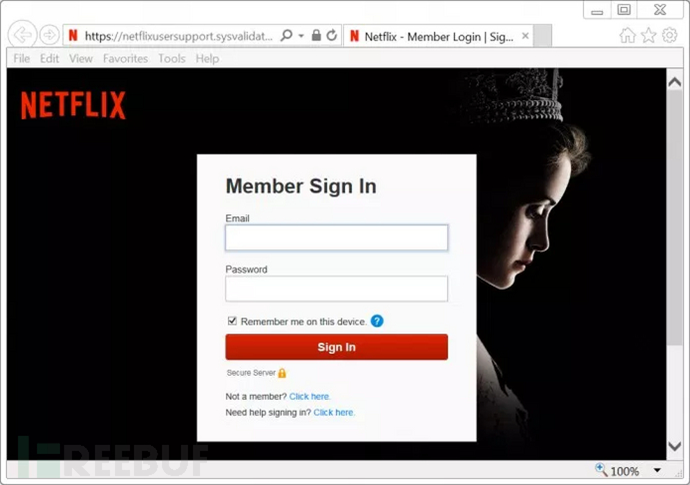Open the View menu
Image resolution: width=690 pixels, height=485 pixels.
pos(81,59)
